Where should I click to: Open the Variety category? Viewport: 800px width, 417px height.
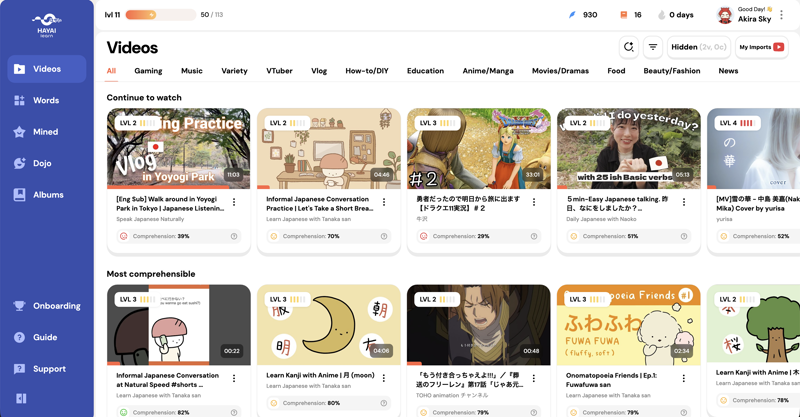pyautogui.click(x=234, y=71)
